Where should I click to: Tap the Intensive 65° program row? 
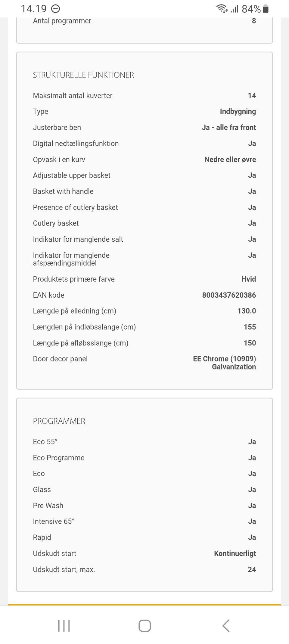pos(144,522)
